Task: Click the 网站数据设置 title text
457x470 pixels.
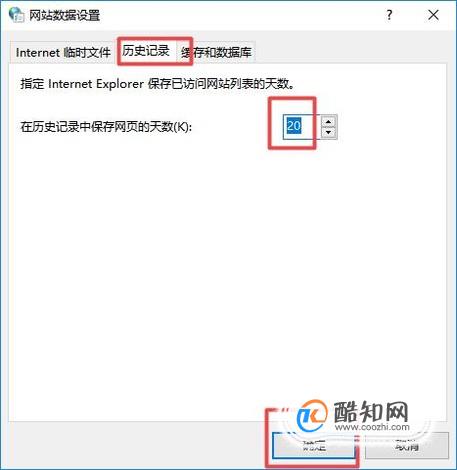Action: click(64, 15)
